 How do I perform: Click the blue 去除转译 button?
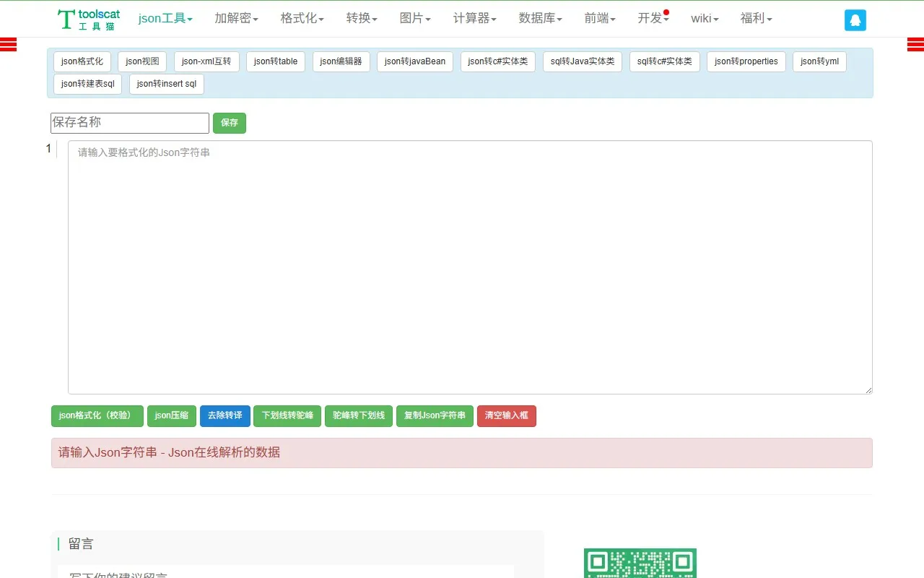point(225,416)
